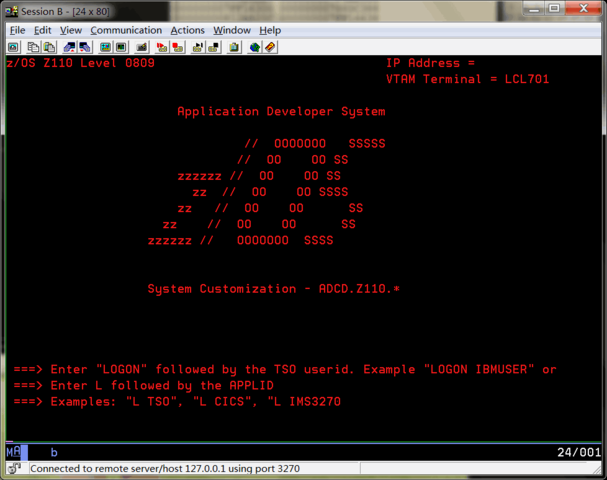This screenshot has height=480, width=607.
Task: Click the 'Enter L followed by the APPLID' line
Action: [x=144, y=386]
